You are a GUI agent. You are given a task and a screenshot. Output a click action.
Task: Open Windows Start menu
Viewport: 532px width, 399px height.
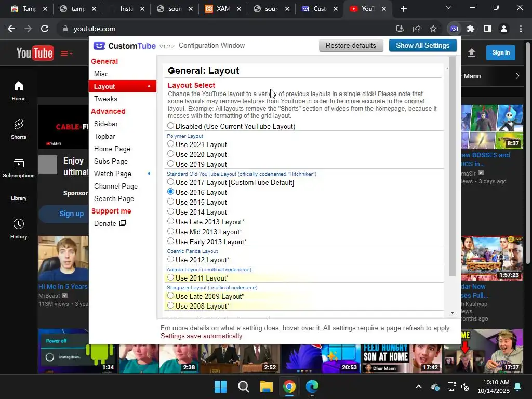pyautogui.click(x=220, y=387)
